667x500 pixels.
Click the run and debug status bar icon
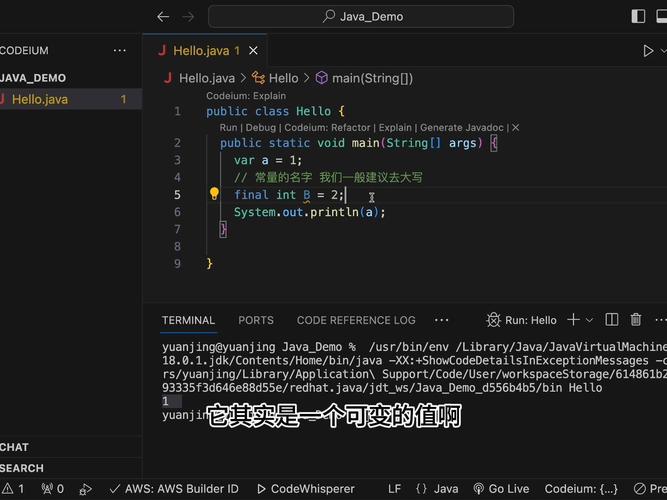pyautogui.click(x=86, y=489)
